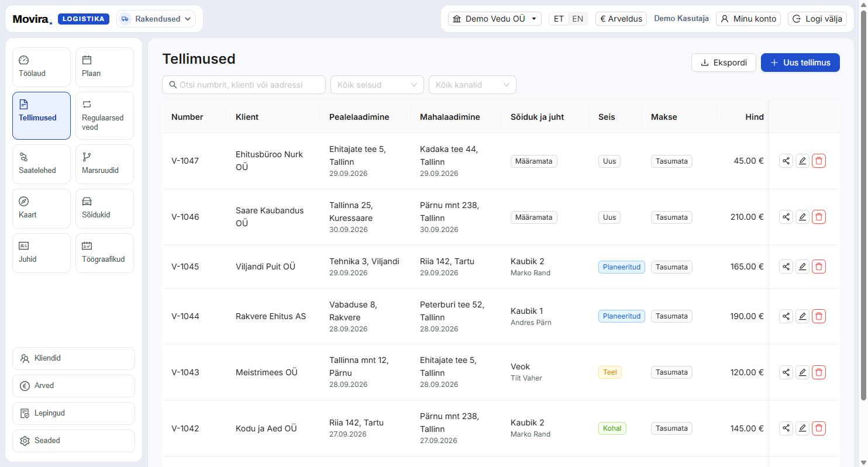
Task: Switch language to EN
Action: [x=577, y=19]
